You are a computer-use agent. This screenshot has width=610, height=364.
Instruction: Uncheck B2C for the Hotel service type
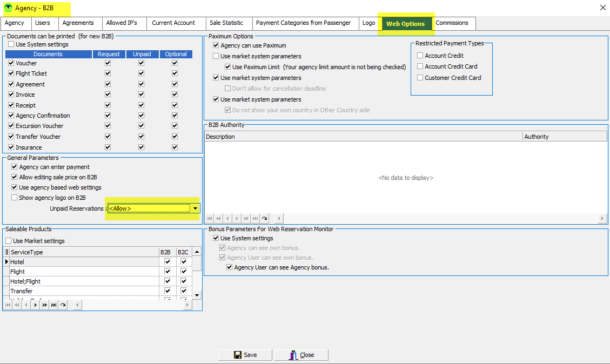click(x=184, y=262)
